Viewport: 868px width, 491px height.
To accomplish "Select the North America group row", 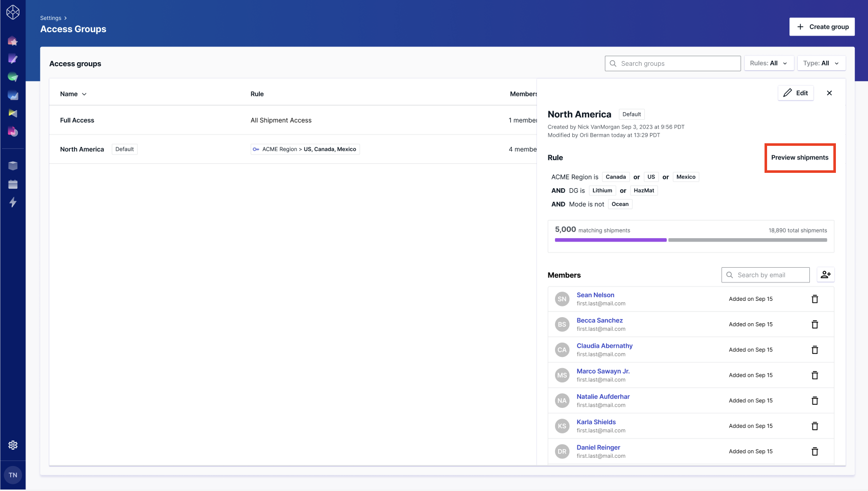I will (293, 149).
